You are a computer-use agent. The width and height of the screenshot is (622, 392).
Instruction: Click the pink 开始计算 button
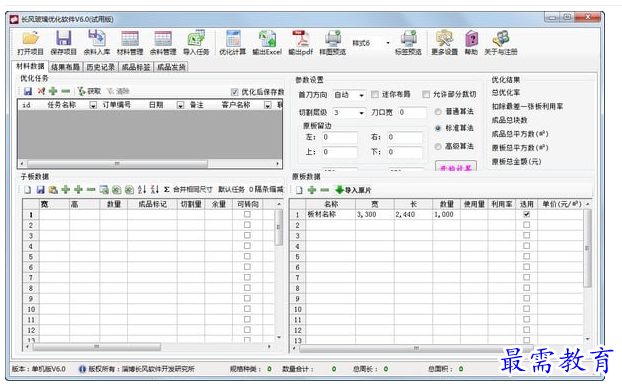456,167
